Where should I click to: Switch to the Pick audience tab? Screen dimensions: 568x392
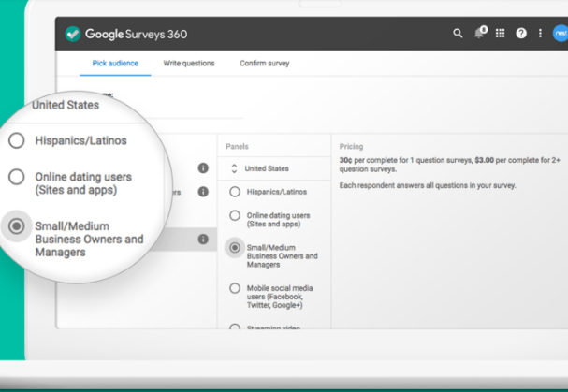115,64
